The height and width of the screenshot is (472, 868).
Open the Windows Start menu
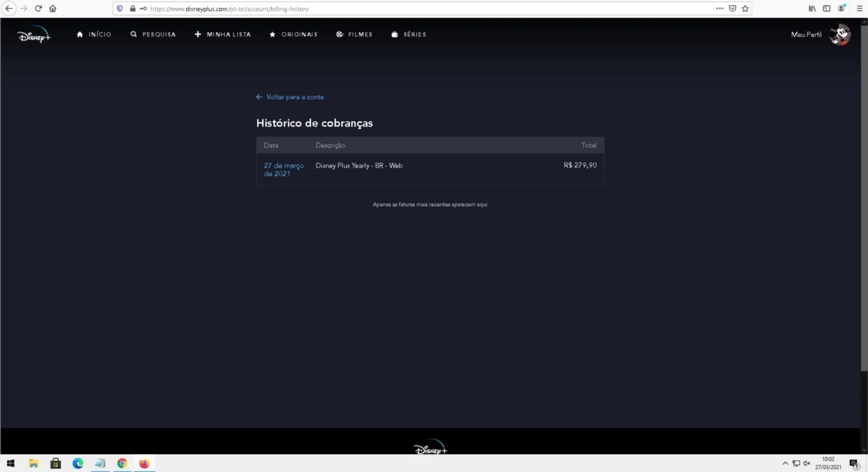(11, 463)
